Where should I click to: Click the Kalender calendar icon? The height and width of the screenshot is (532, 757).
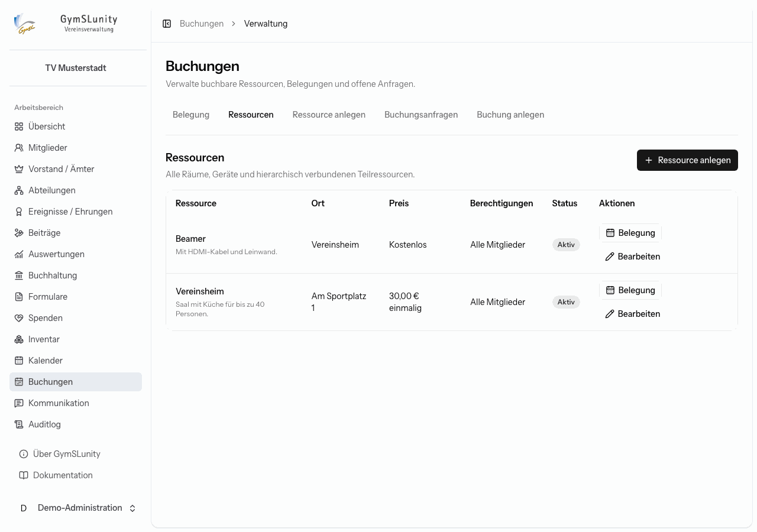pos(19,361)
